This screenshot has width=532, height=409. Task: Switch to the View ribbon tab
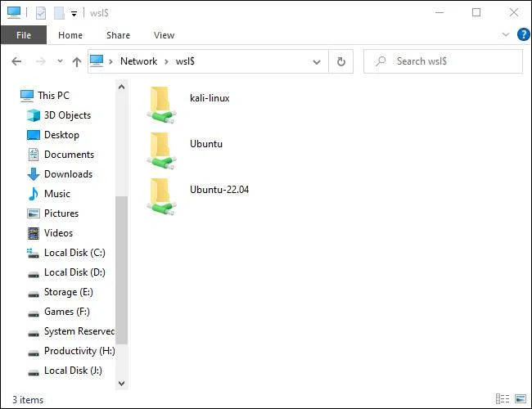165,35
